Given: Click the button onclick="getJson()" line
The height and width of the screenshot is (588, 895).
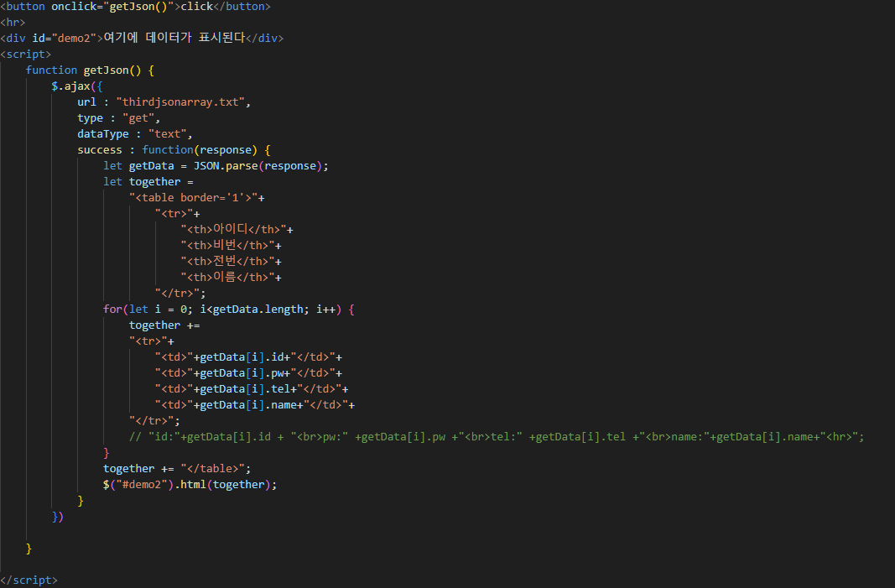Looking at the screenshot, I should (135, 7).
